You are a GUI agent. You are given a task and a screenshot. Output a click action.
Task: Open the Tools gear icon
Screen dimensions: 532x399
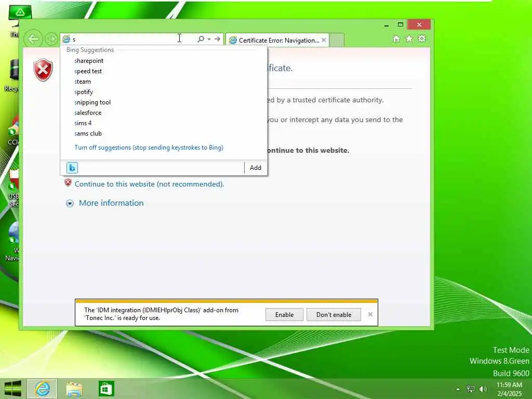[422, 38]
